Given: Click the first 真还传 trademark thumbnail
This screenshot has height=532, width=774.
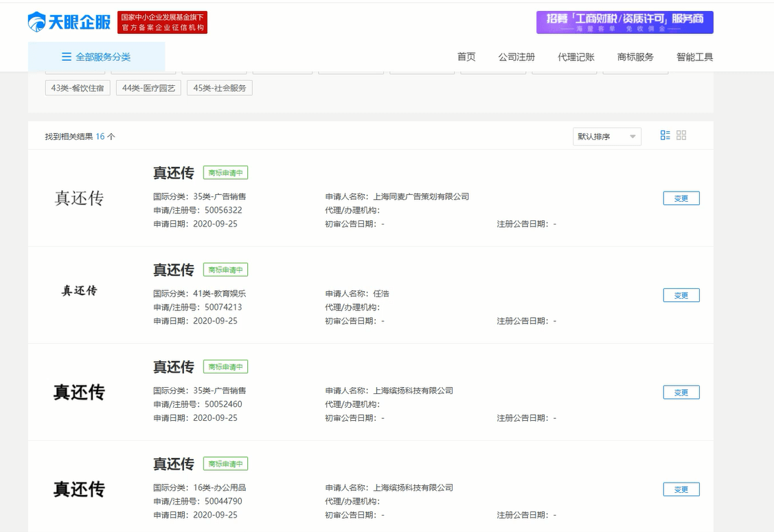Looking at the screenshot, I should click(80, 198).
